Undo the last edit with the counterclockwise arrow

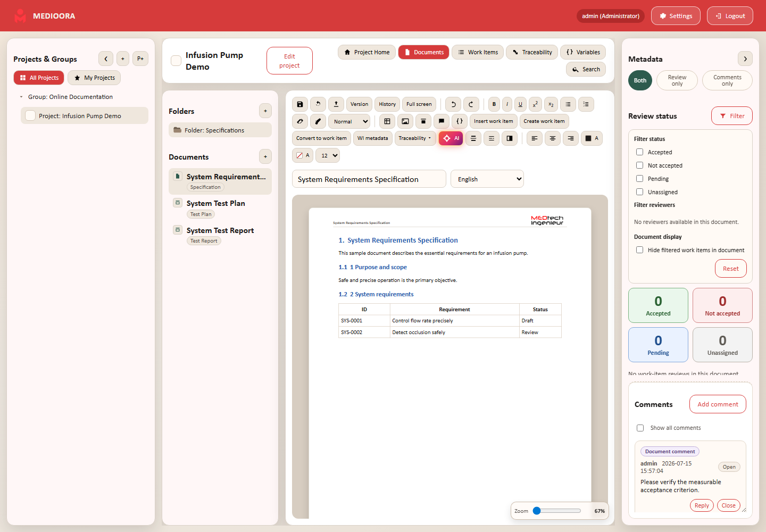click(x=453, y=104)
